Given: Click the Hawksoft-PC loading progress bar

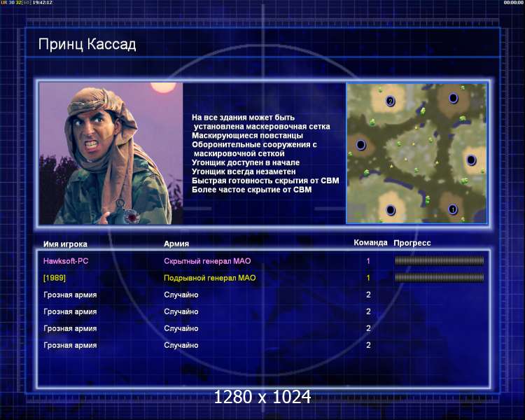Looking at the screenshot, I should [x=440, y=260].
